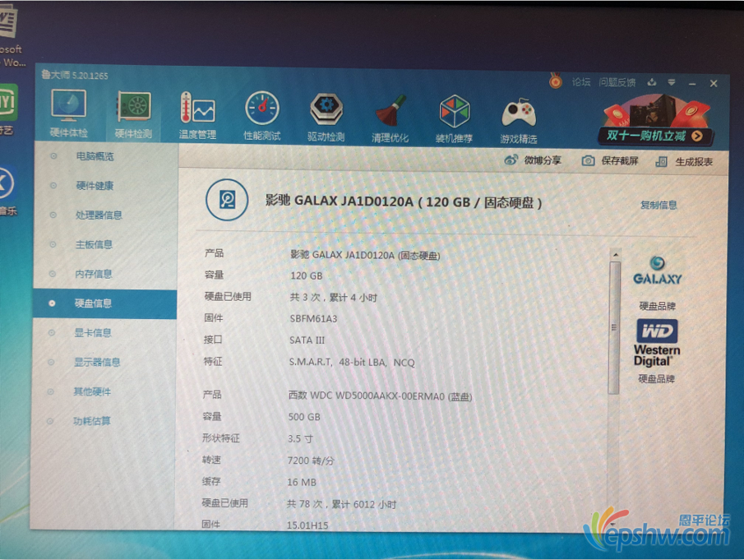Select 显示器信息 in the sidebar
Screen dimensions: 744x560
click(97, 362)
